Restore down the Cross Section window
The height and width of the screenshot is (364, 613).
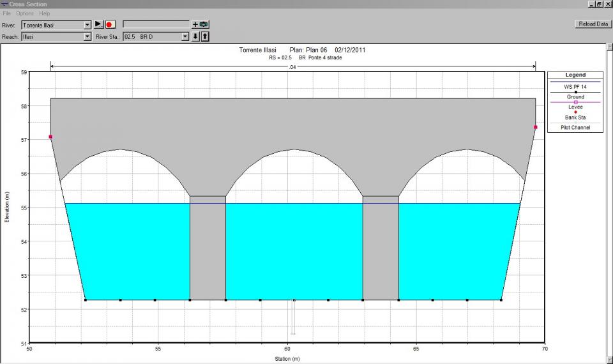tap(598, 4)
